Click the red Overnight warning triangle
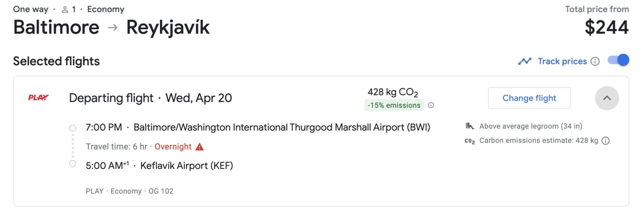The height and width of the screenshot is (215, 644). [200, 147]
